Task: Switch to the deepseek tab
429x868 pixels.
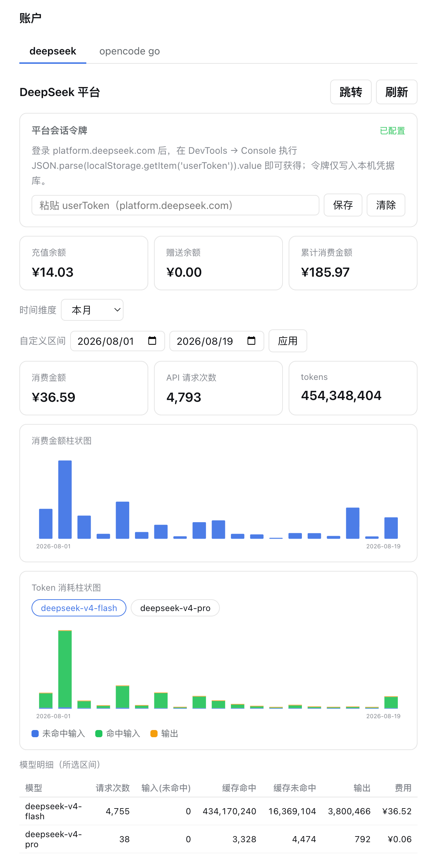Action: (x=53, y=51)
